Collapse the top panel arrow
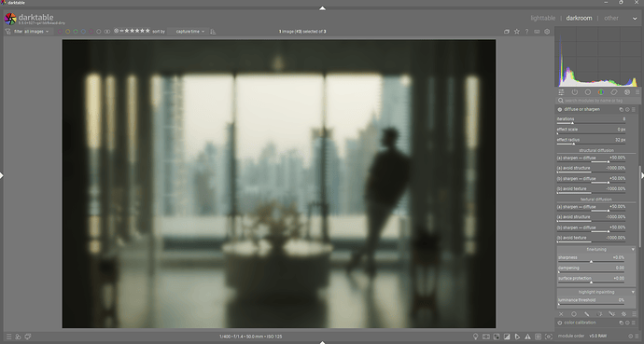Viewport: 644px width, 344px height. (322, 8)
